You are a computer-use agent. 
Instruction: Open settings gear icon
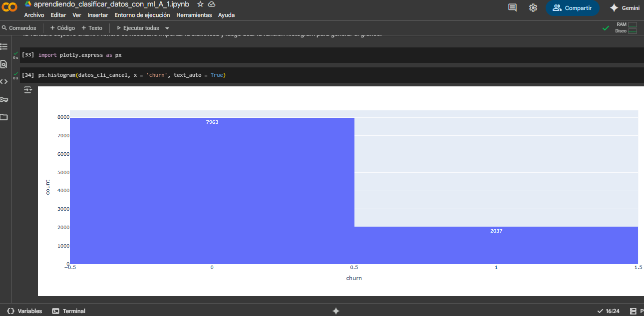[x=533, y=7]
